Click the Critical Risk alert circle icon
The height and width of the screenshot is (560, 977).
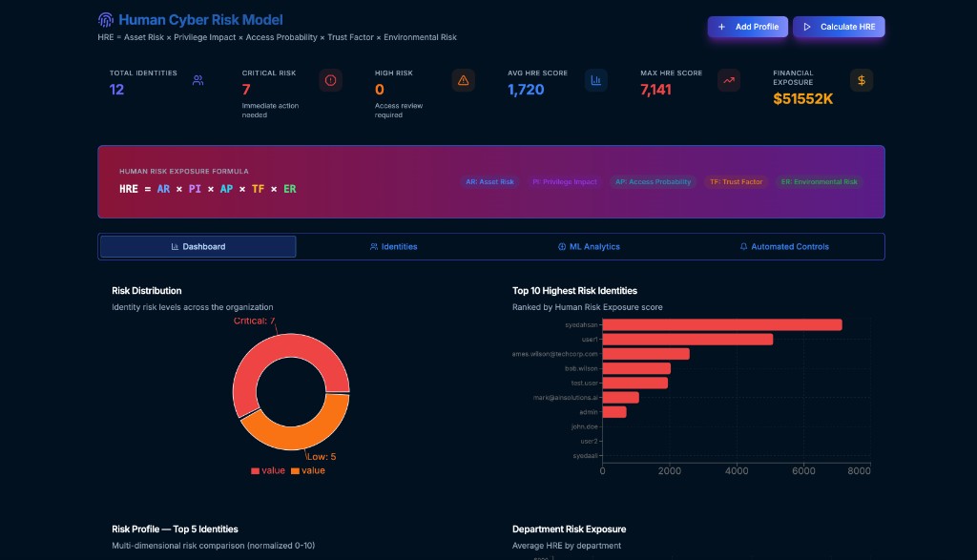(330, 80)
